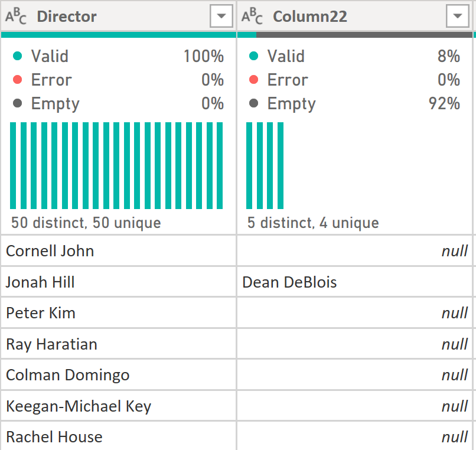Click the green Valid dot under Director
The height and width of the screenshot is (450, 476).
tap(18, 56)
